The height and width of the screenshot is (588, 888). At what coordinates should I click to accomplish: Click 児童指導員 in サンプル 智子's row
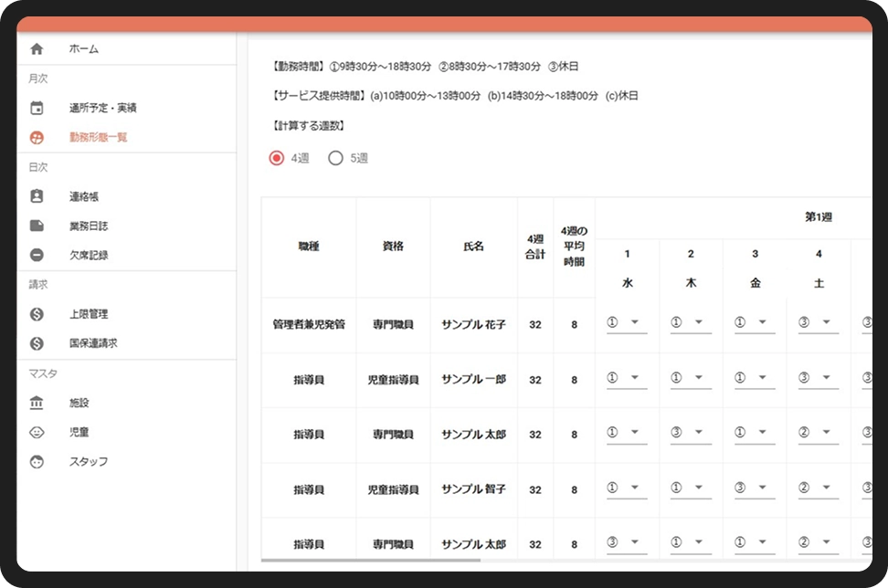coord(393,489)
